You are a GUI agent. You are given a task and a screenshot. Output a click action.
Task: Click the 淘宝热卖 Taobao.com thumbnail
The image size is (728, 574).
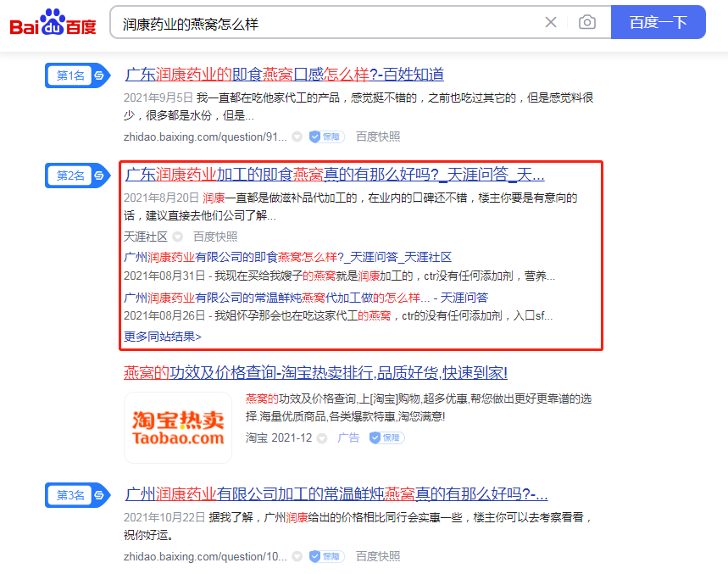pos(178,427)
